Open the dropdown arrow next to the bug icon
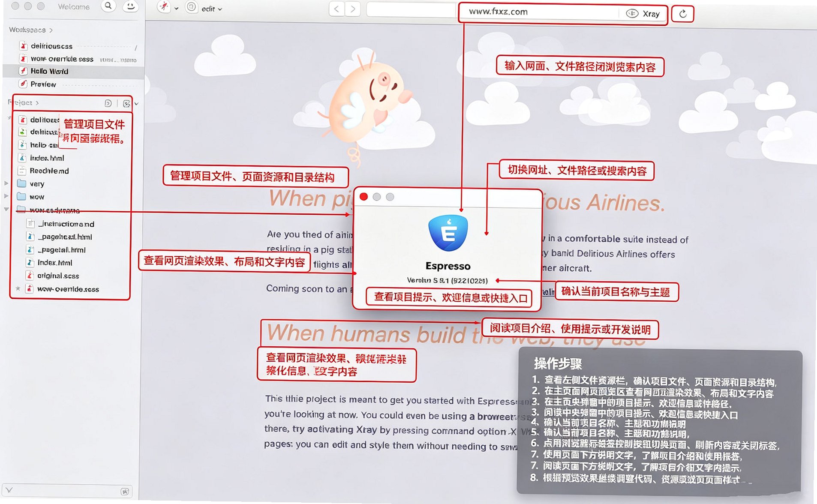This screenshot has height=504, width=817. [x=176, y=8]
